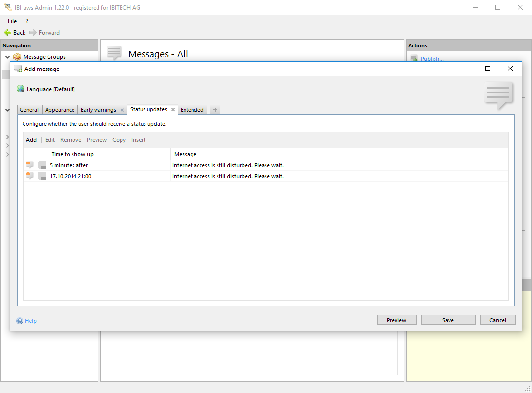Screen dimensions: 532x393
Task: Collapse the Message Groups tree node
Action: click(7, 57)
